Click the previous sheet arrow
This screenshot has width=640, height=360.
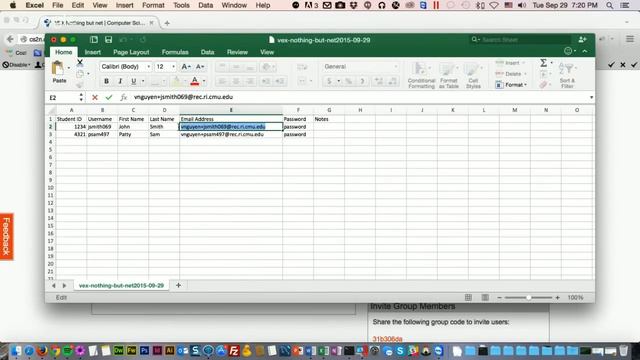pyautogui.click(x=53, y=285)
